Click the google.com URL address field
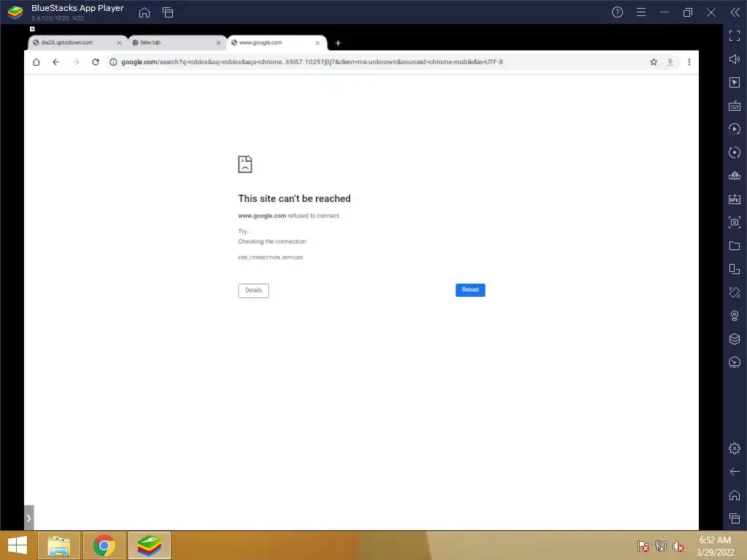Viewport: 747px width, 560px height. tap(311, 62)
